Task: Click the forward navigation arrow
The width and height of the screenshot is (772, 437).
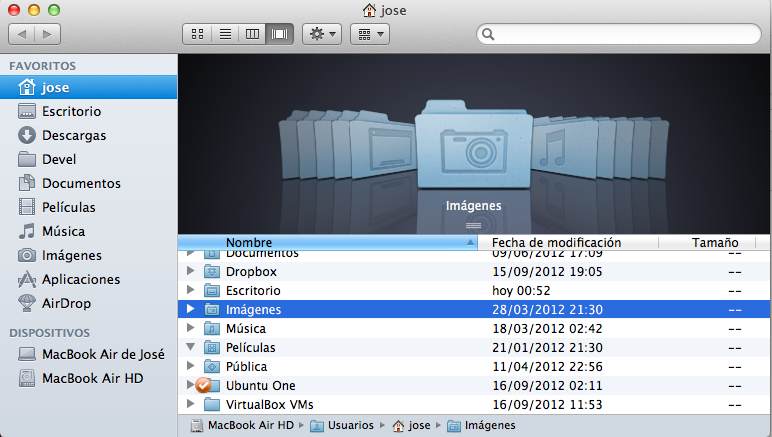Action: coord(47,34)
